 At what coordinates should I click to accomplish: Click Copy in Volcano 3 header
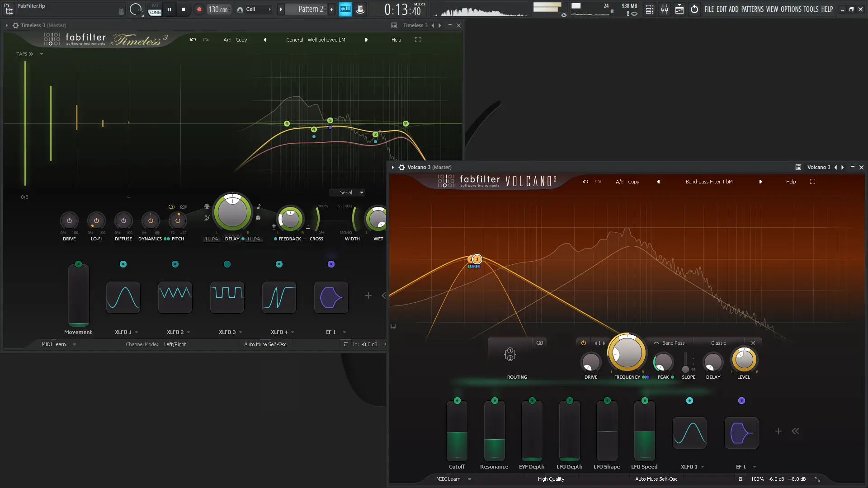pyautogui.click(x=633, y=182)
